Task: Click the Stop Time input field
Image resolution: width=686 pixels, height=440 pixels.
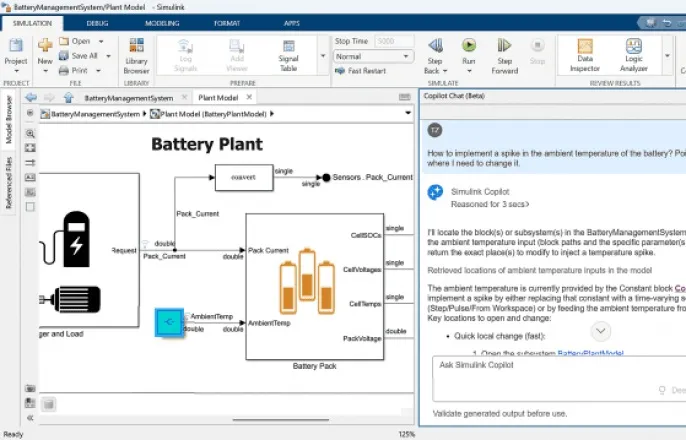Action: [394, 41]
